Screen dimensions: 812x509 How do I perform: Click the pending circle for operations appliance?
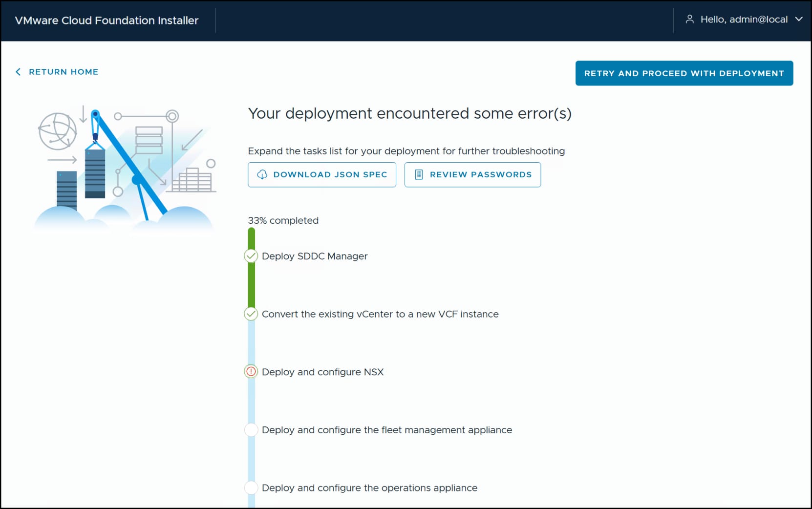(251, 488)
